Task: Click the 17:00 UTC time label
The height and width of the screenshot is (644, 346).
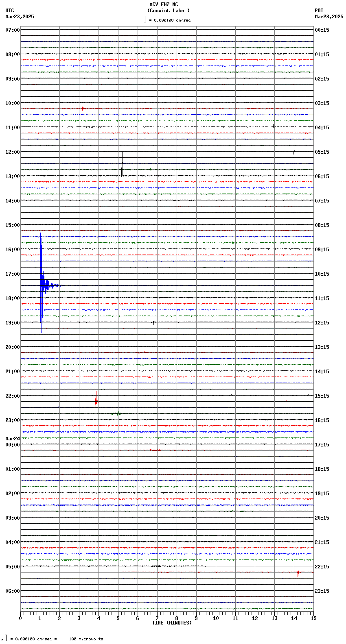Action: [x=13, y=274]
